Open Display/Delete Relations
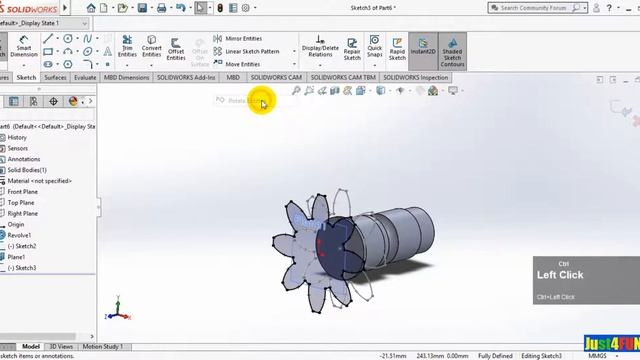Screen dimensions: 640x360 click(320, 46)
